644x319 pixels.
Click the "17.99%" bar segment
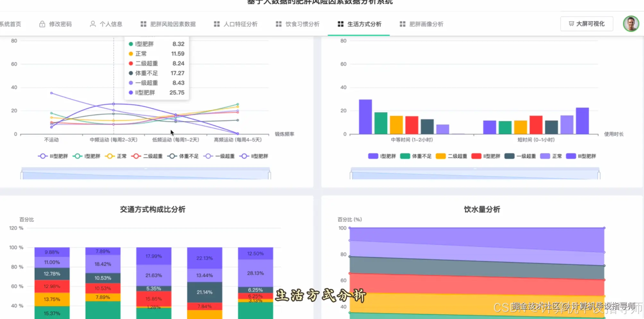click(154, 256)
